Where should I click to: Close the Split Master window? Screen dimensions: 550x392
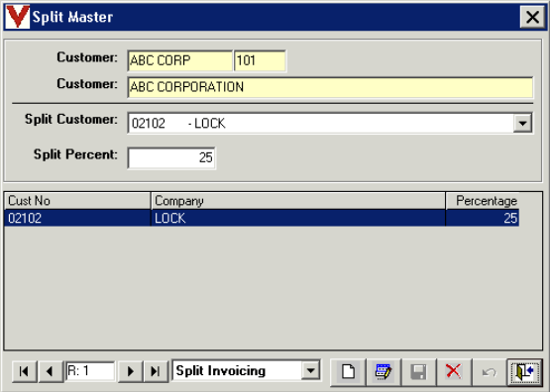click(532, 17)
